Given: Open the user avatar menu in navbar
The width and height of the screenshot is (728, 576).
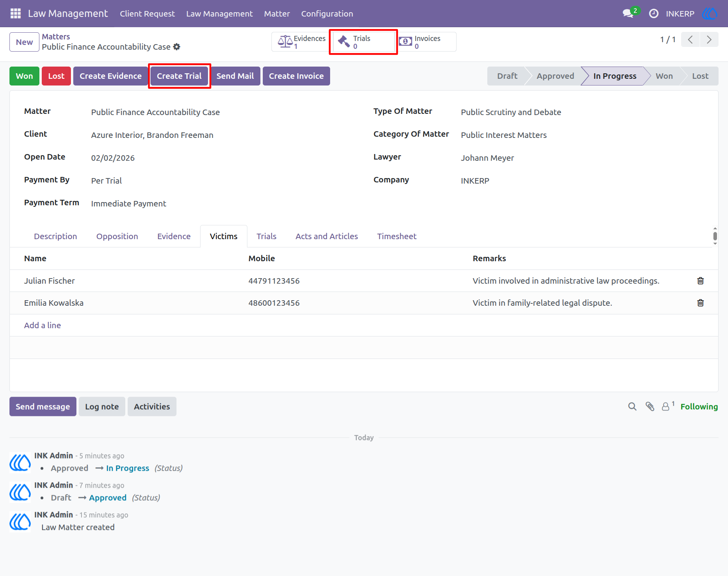Looking at the screenshot, I should [x=709, y=14].
